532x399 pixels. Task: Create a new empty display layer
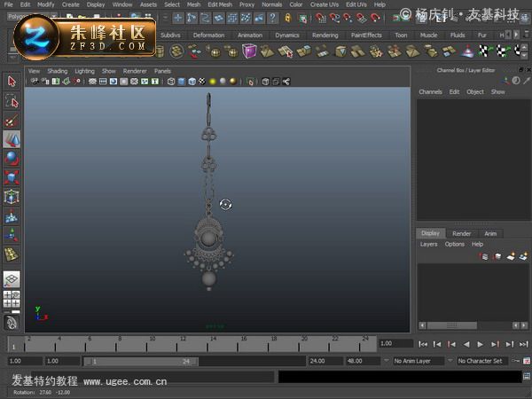(x=511, y=256)
